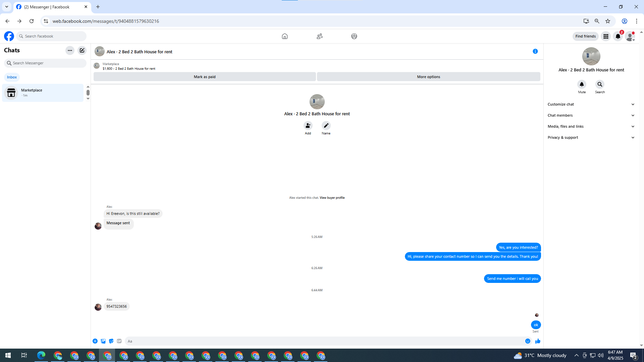Open the Friends page icon
The width and height of the screenshot is (644, 362).
tap(320, 36)
